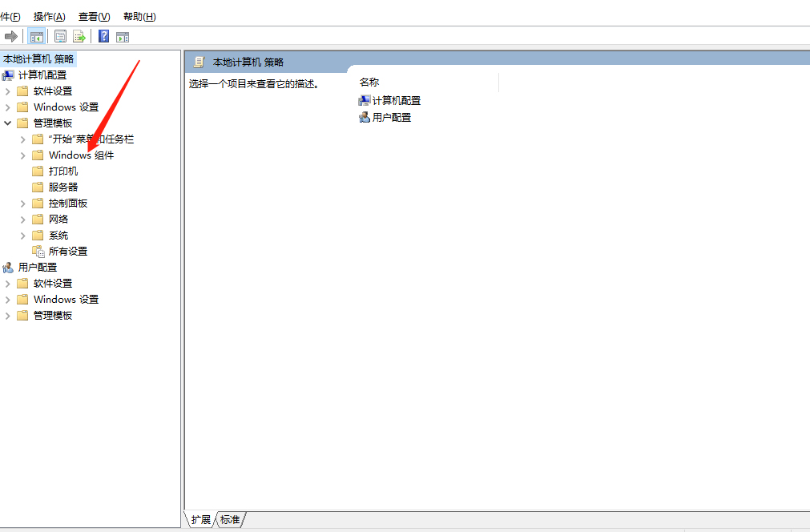The width and height of the screenshot is (810, 532).
Task: Click the Forward arrow toolbar button
Action: pyautogui.click(x=11, y=37)
